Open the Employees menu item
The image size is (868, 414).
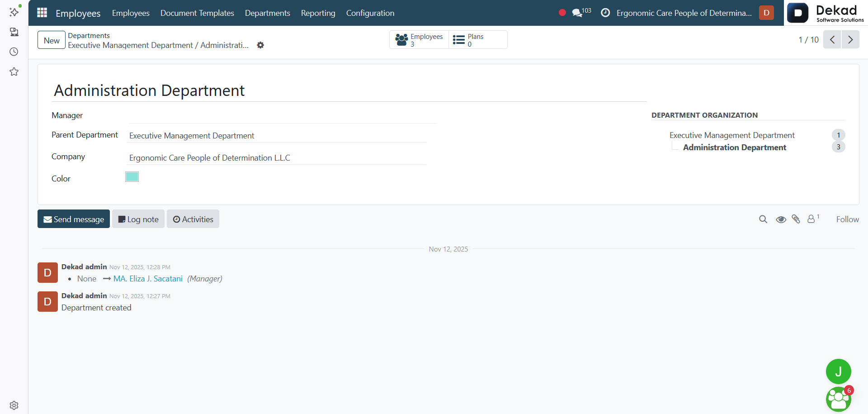point(131,13)
